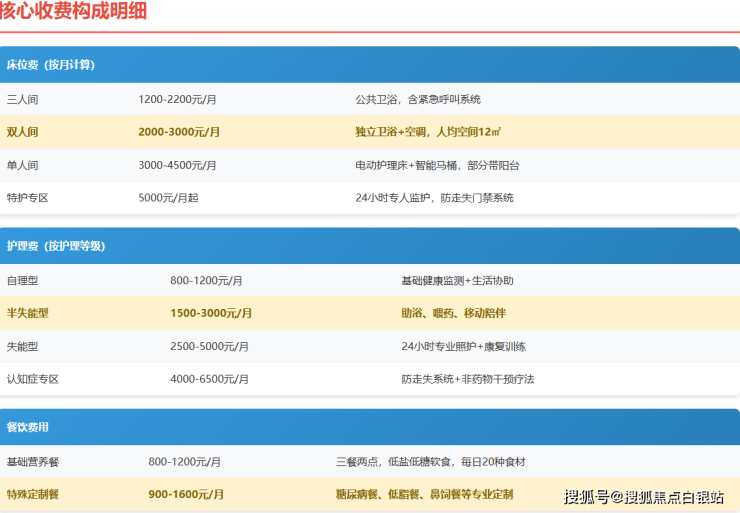Click the 搜狐号@搜狐焦点白银站 watermark
The width and height of the screenshot is (740, 513).
click(644, 496)
